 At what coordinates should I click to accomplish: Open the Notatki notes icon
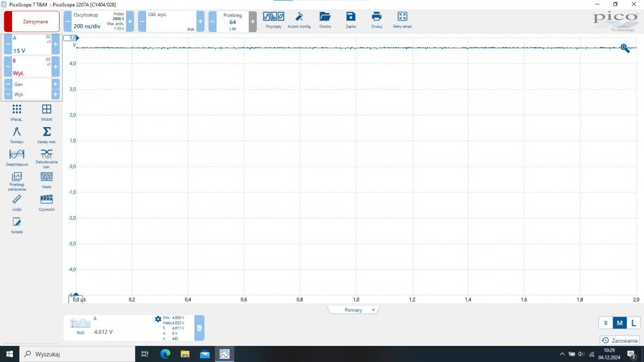[x=17, y=225]
